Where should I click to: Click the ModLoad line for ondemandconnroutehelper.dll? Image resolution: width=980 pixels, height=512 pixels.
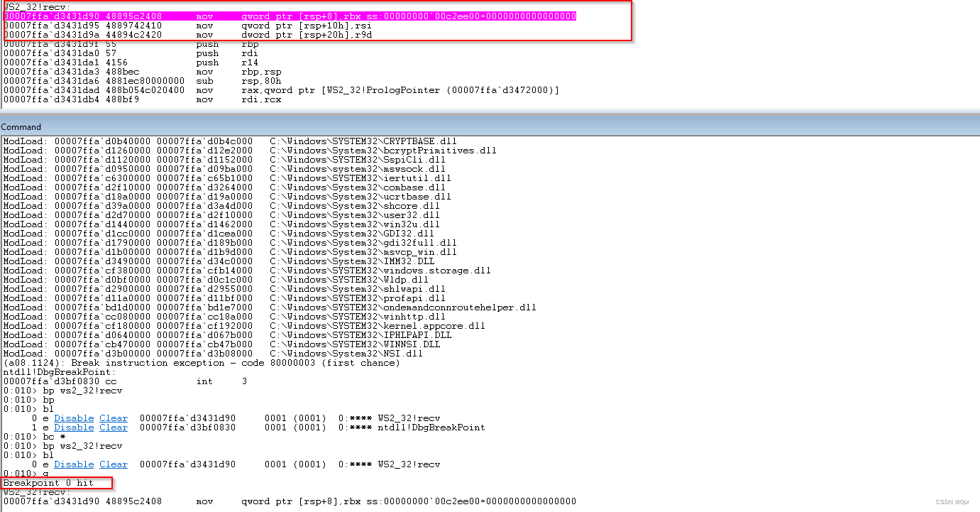(270, 307)
